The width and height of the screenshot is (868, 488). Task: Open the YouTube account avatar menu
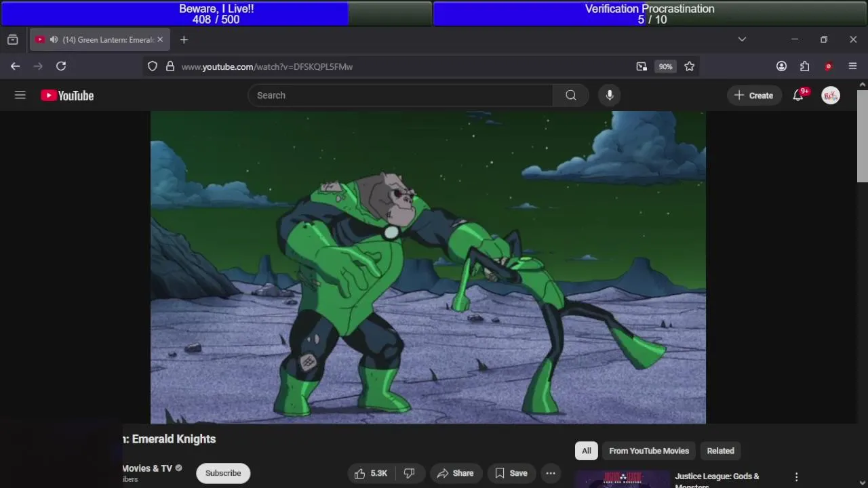831,96
